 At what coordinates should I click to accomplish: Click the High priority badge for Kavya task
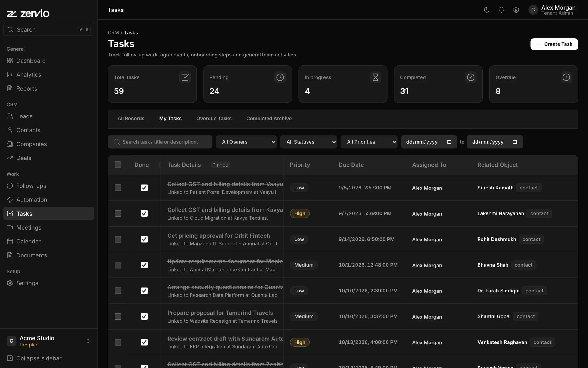click(299, 213)
